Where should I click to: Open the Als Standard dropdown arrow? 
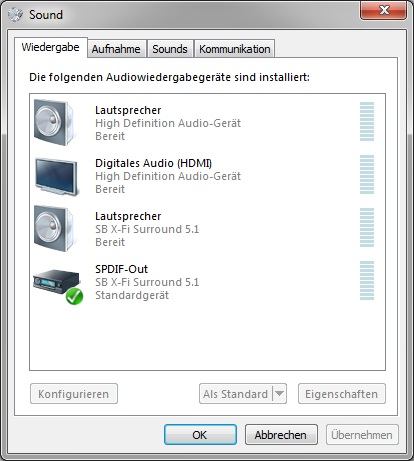[280, 394]
